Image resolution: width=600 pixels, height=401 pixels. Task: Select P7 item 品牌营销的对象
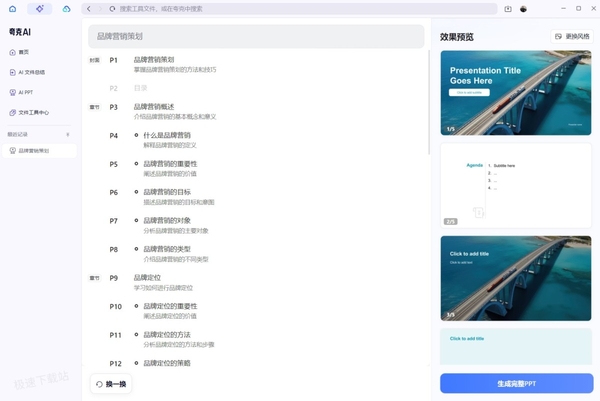(167, 220)
